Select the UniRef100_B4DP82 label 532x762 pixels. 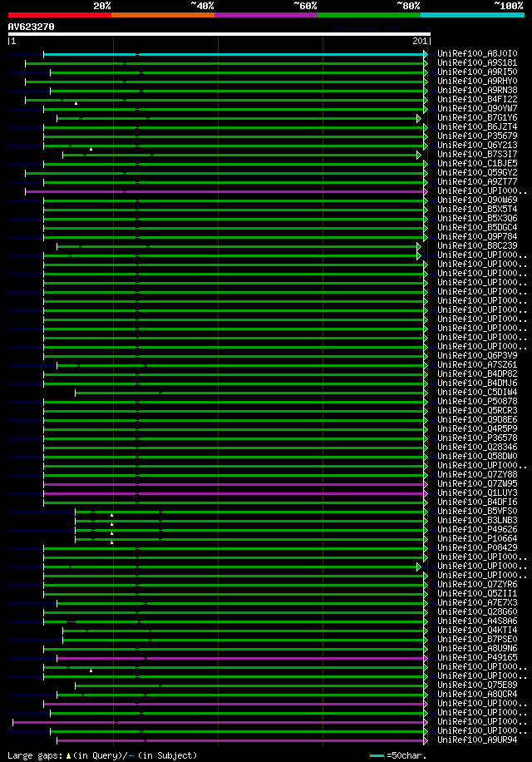coord(477,374)
